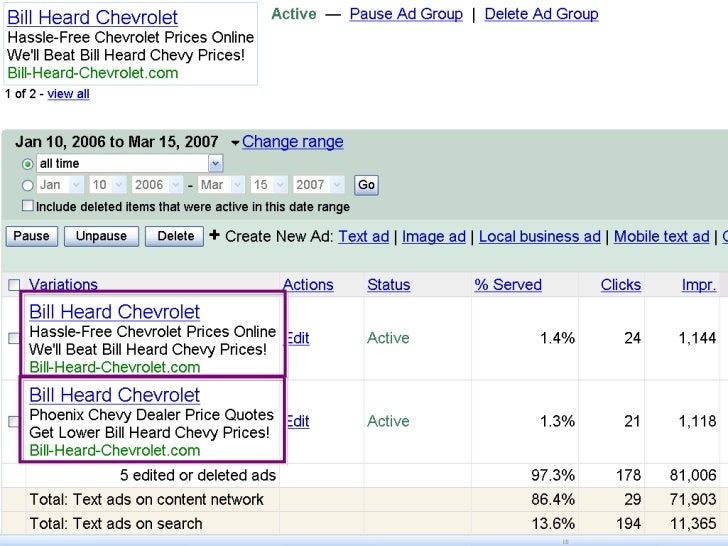728x546 pixels.
Task: Click the Delete Ad Group link
Action: [541, 14]
